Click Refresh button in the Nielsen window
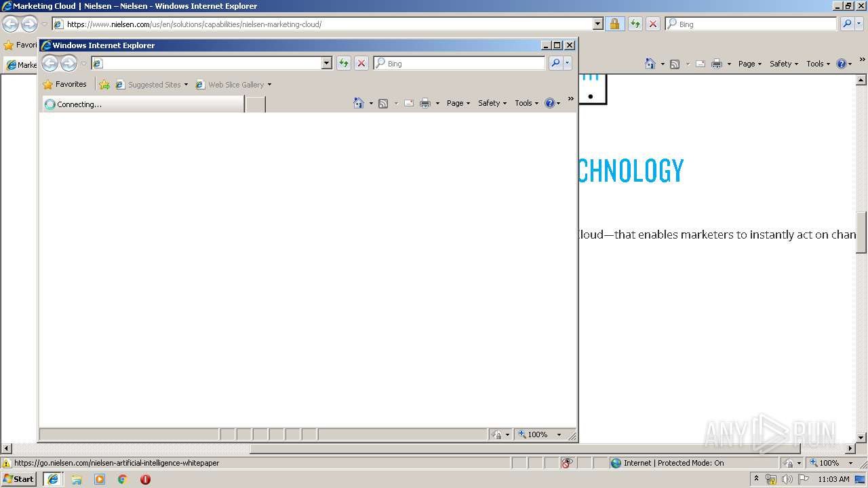 tap(635, 24)
